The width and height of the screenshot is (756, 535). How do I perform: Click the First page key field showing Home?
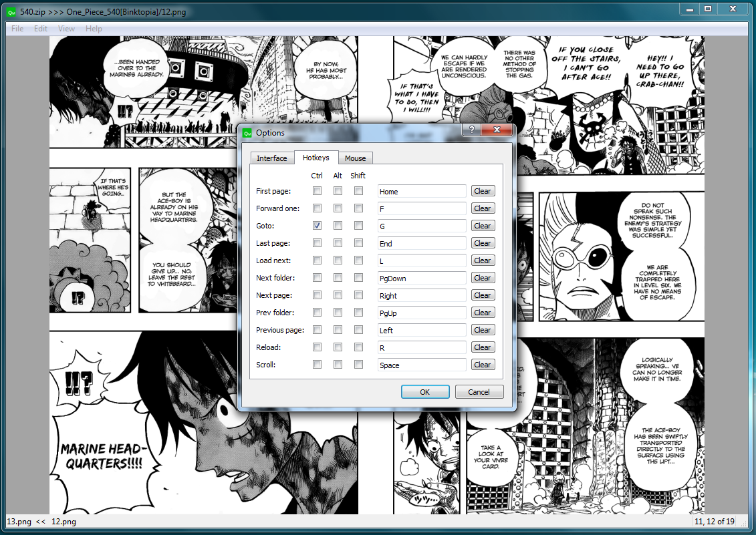[x=421, y=191]
